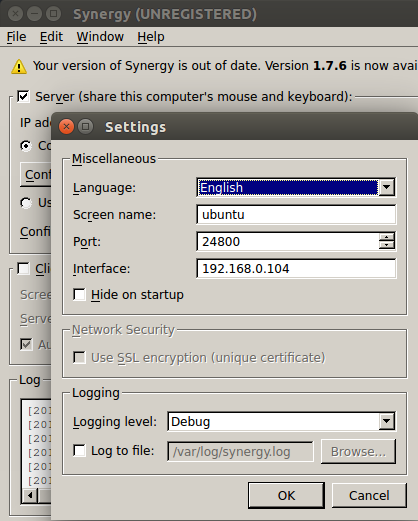Screen dimensions: 418x521
Task: Click version 1.7.6 text in update notice
Action: point(330,66)
